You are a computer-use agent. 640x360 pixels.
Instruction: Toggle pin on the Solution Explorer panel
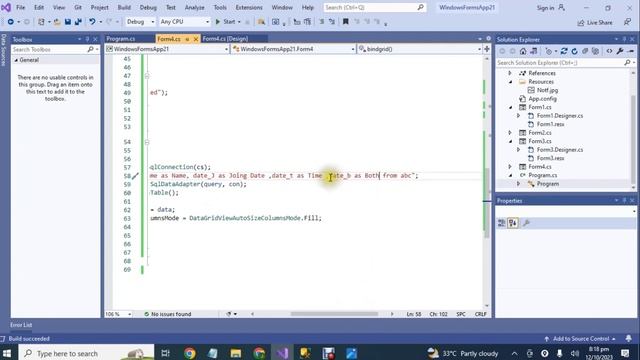tap(624, 39)
